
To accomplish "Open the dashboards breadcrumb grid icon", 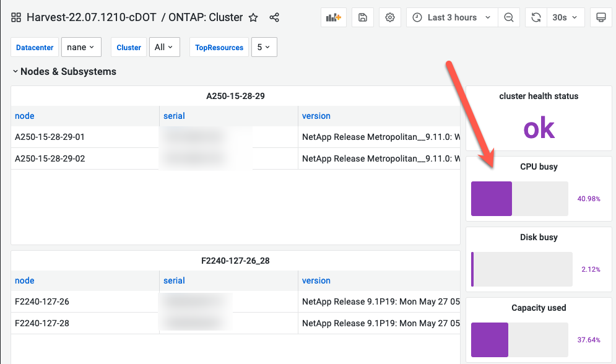I will pyautogui.click(x=15, y=17).
